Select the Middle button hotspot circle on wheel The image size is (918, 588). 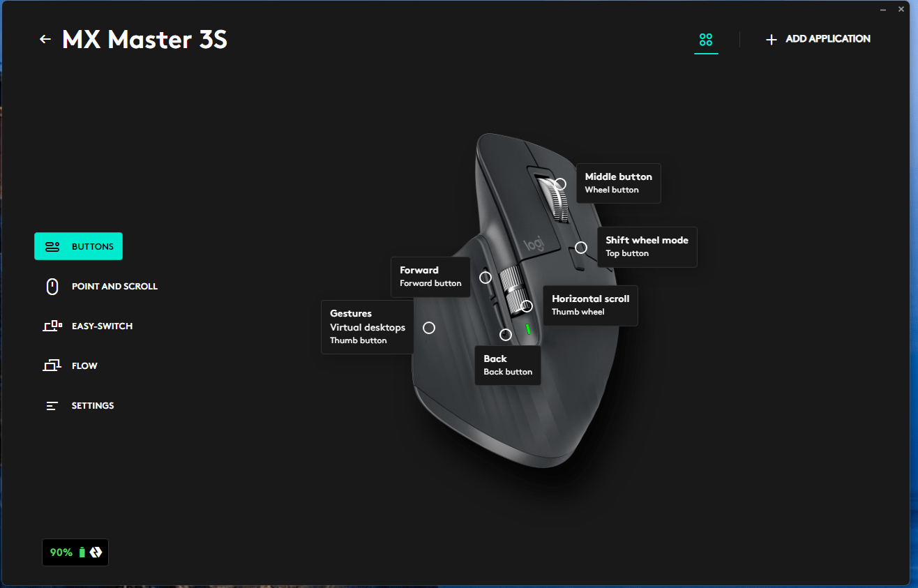tap(560, 183)
